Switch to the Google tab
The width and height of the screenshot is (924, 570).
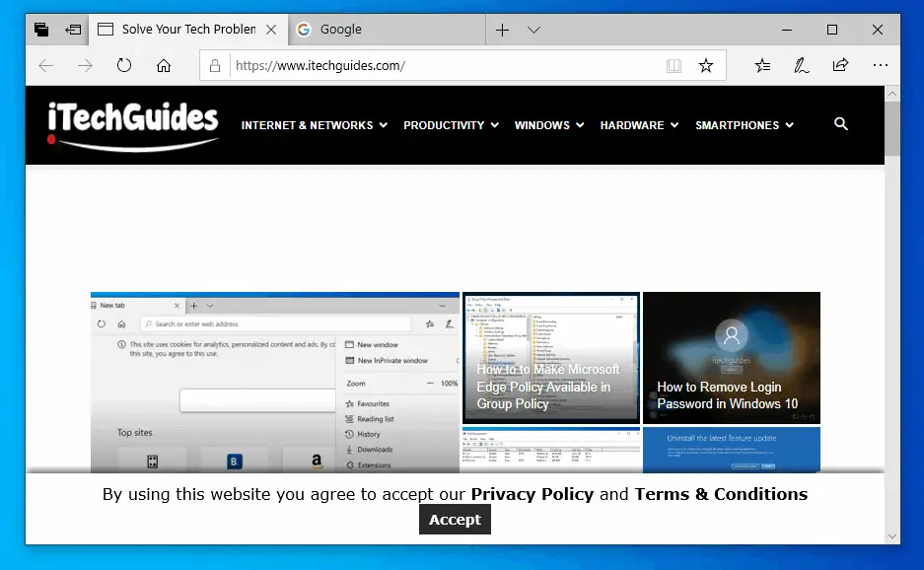[388, 30]
